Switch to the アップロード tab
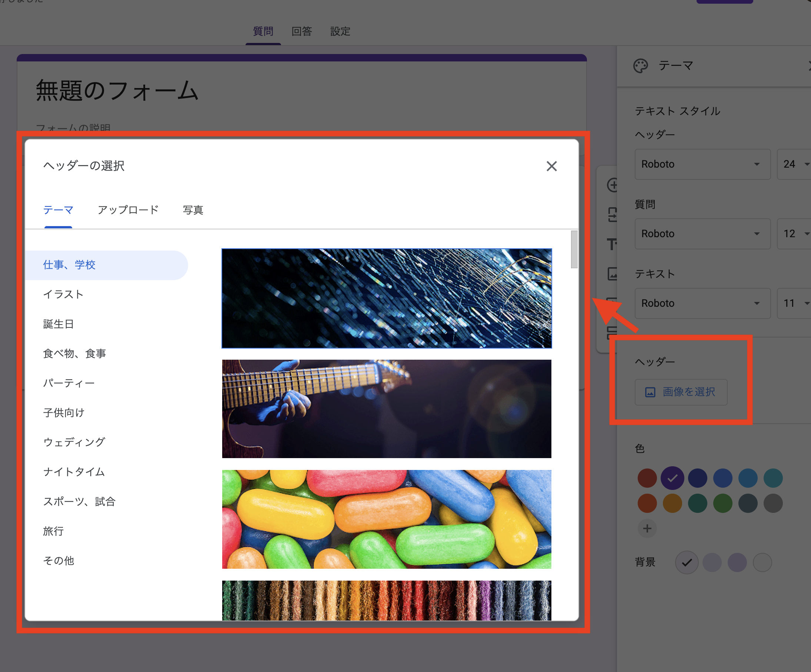 click(128, 210)
